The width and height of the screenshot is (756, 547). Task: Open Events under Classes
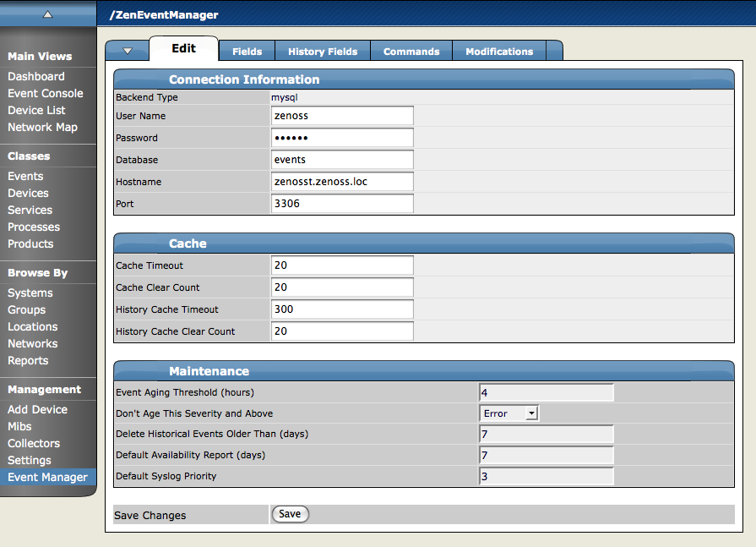pos(25,176)
